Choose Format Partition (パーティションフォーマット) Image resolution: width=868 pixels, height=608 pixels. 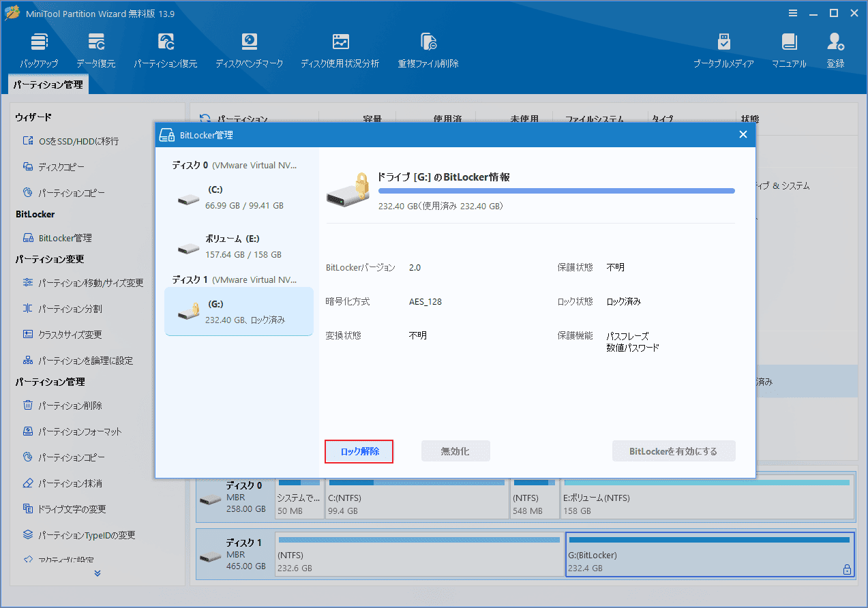72,431
